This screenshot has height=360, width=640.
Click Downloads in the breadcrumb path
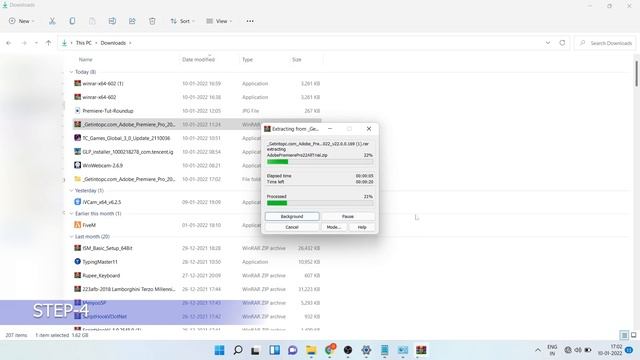[113, 43]
